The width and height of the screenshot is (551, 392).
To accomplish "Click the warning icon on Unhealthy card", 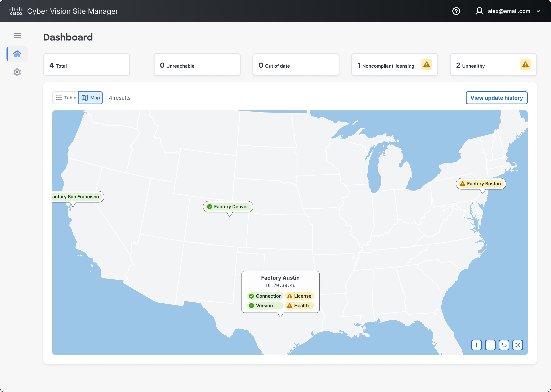I will (x=525, y=64).
